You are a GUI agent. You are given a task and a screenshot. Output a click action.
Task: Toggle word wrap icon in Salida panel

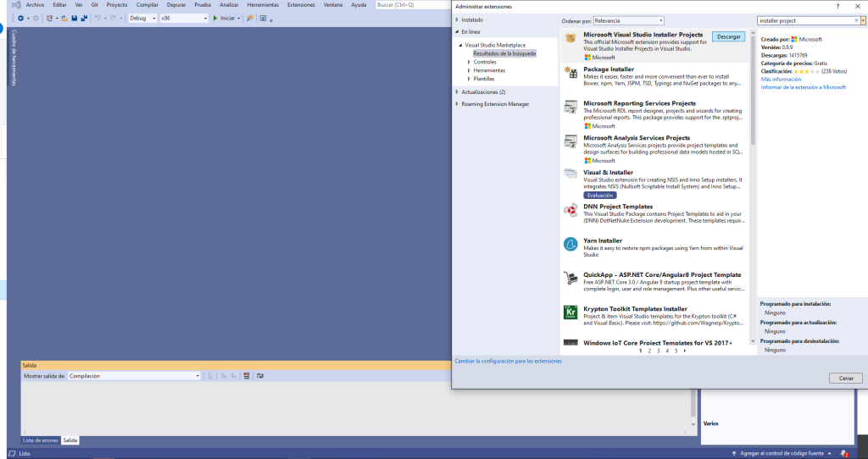coord(259,376)
